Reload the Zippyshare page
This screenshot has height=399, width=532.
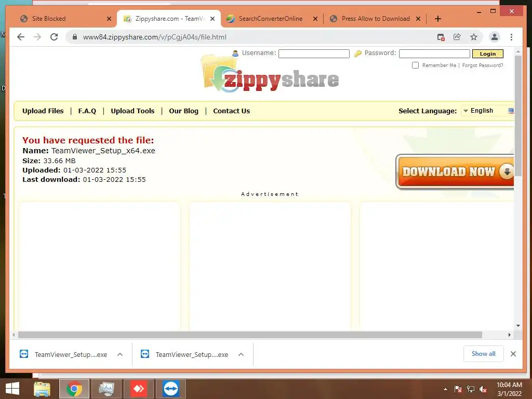coord(54,37)
